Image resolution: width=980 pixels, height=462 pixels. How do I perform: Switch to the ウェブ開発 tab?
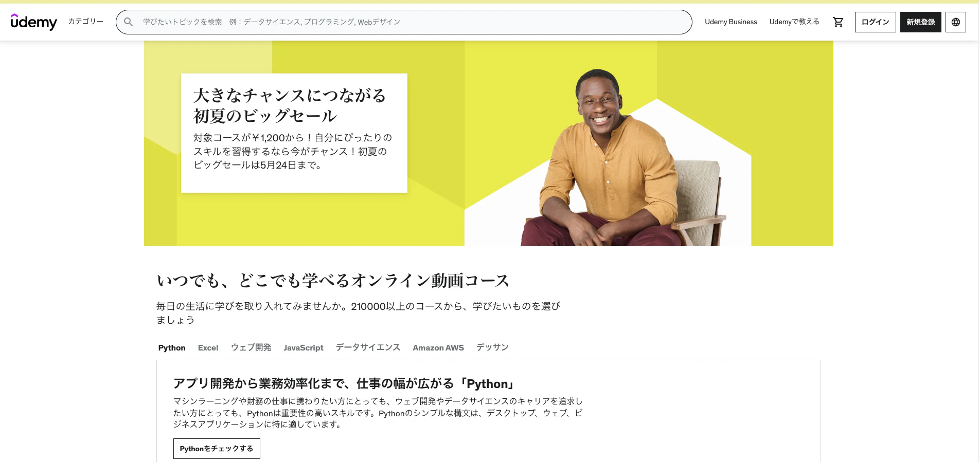click(x=251, y=348)
